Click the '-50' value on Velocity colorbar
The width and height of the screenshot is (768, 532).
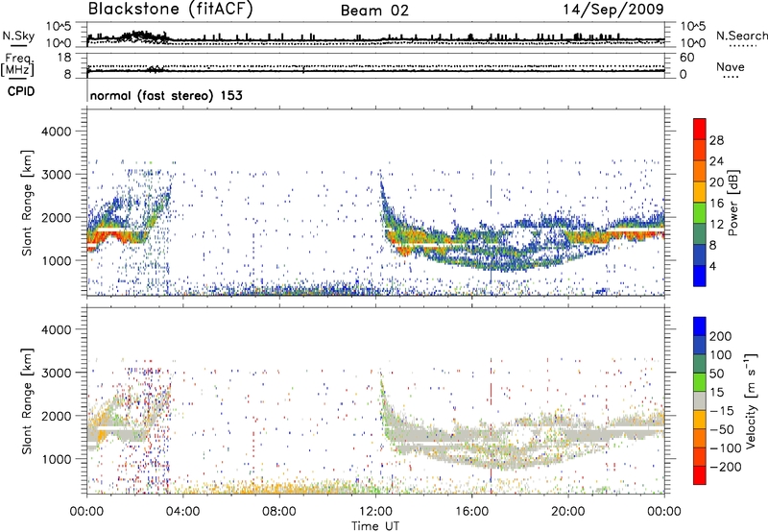(722, 429)
